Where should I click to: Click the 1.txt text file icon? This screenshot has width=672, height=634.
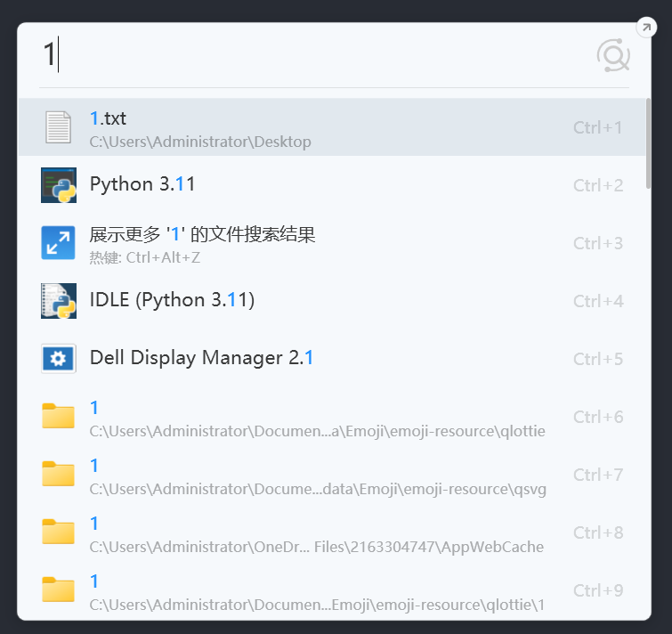(x=58, y=127)
